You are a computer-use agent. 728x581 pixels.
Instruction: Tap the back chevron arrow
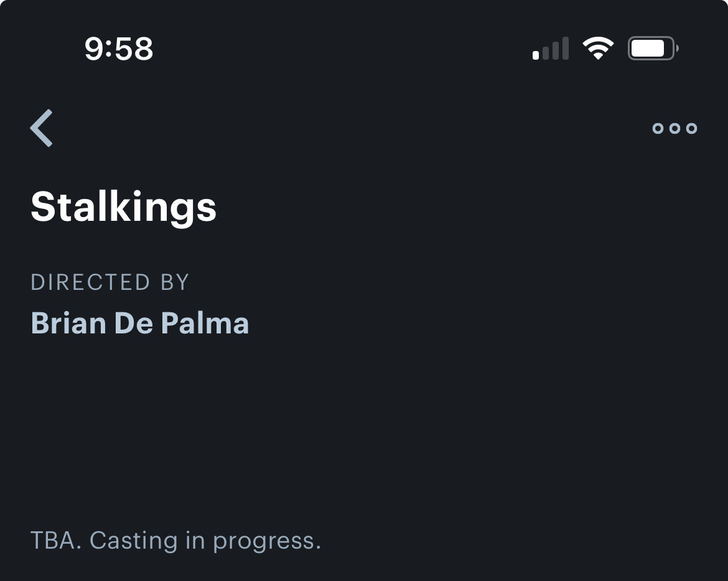pos(42,128)
